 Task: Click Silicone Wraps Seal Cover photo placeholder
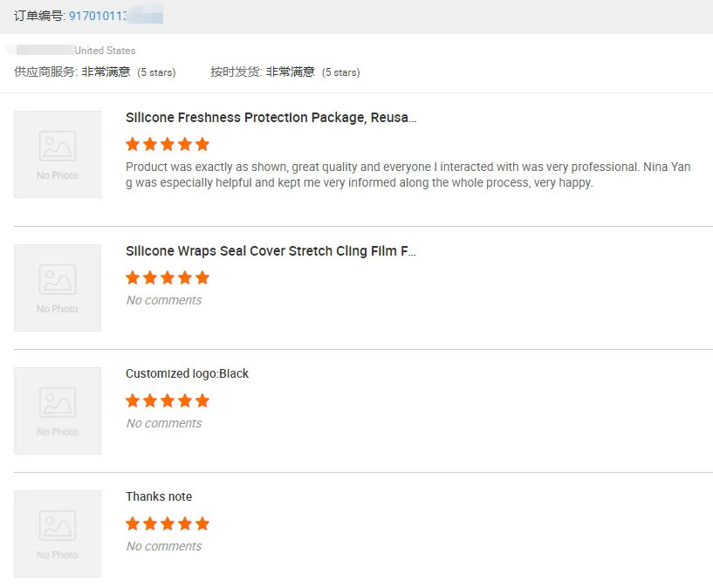click(58, 287)
